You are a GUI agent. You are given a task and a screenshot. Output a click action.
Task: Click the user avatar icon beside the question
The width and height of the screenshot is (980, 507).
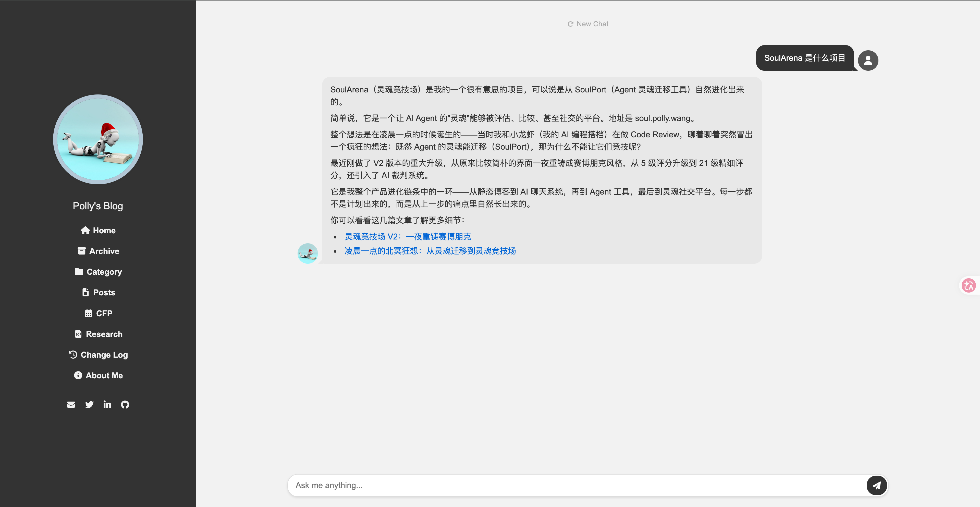click(x=868, y=61)
